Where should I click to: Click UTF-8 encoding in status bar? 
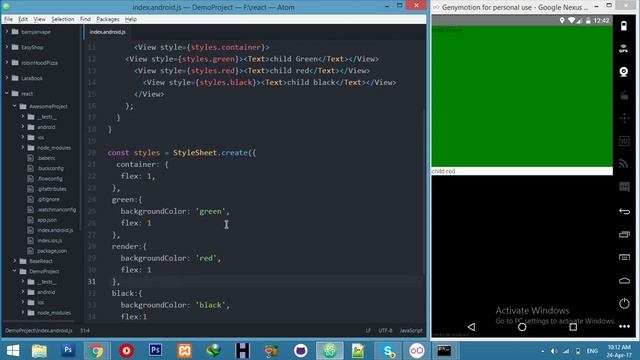[x=385, y=330]
